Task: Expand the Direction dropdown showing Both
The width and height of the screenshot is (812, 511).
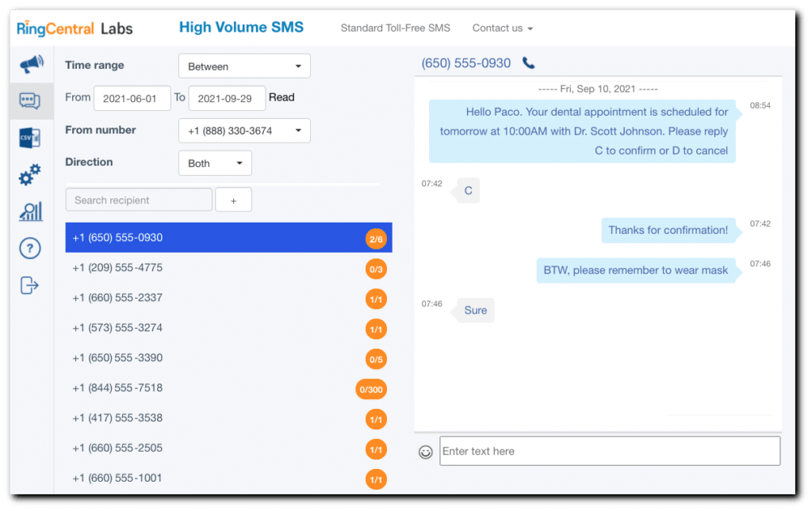Action: 215,163
